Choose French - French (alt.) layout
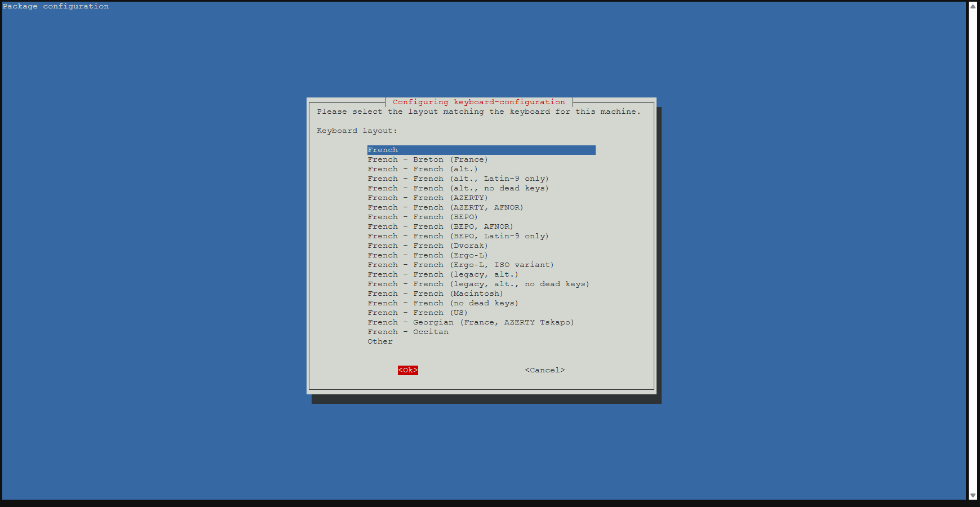 coord(423,169)
